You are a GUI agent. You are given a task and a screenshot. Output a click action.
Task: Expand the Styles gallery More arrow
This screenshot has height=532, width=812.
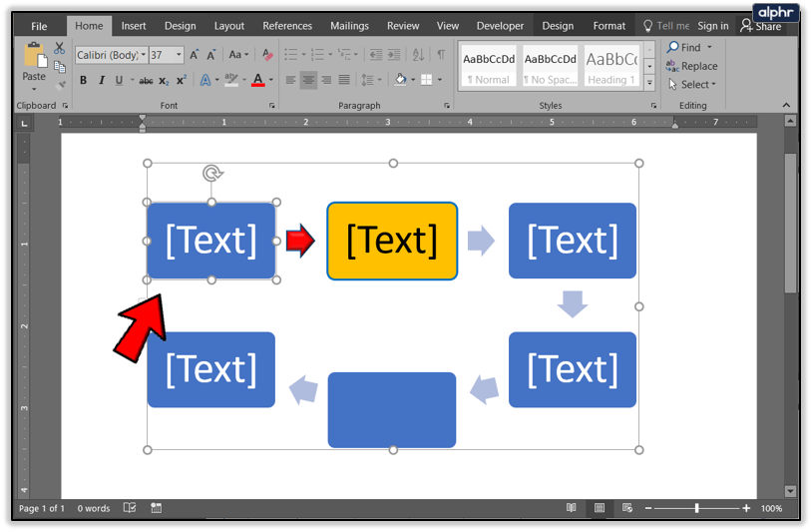point(650,82)
